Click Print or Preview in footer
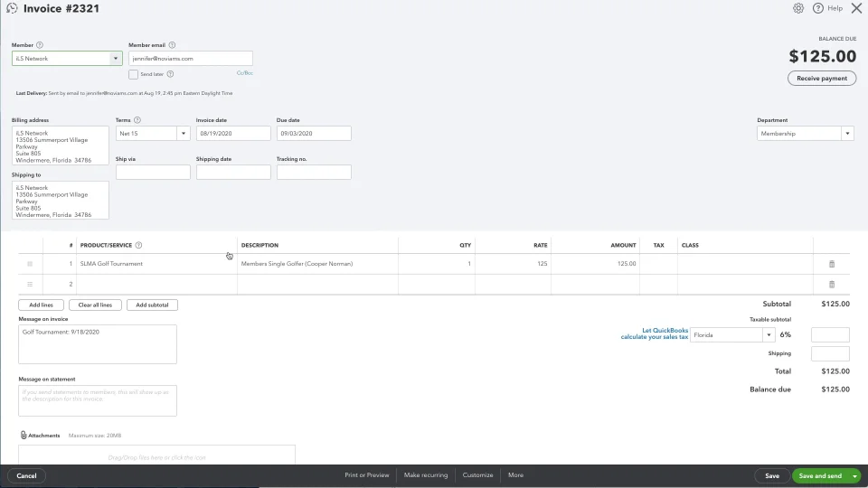 (x=366, y=475)
